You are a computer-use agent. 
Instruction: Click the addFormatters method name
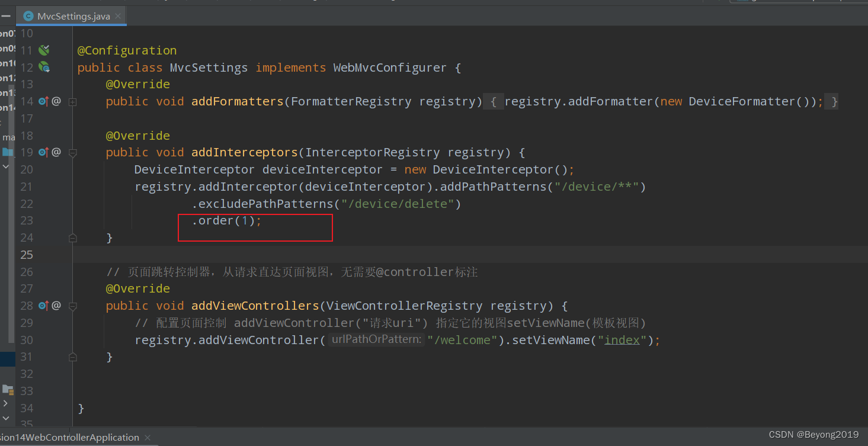[238, 101]
